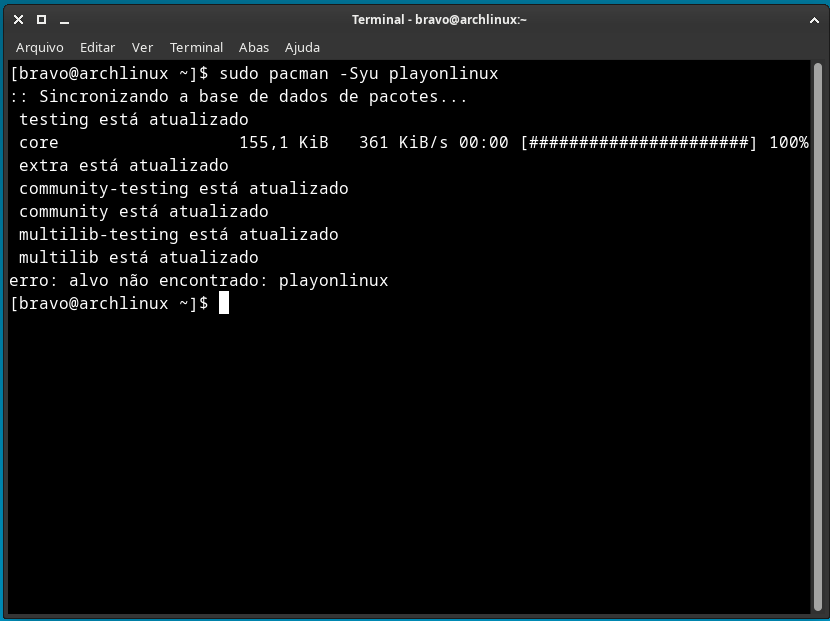830x621 pixels.
Task: Click the '100%' progress value
Action: pyautogui.click(x=789, y=143)
